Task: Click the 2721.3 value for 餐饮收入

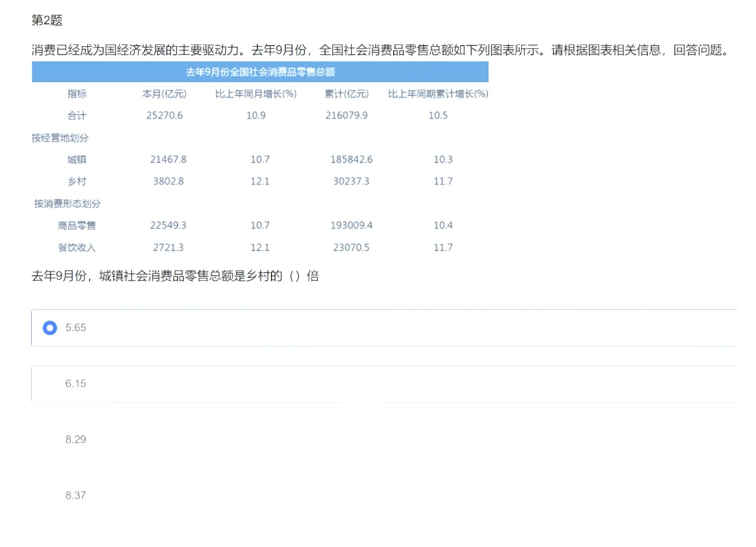Action: pyautogui.click(x=169, y=248)
